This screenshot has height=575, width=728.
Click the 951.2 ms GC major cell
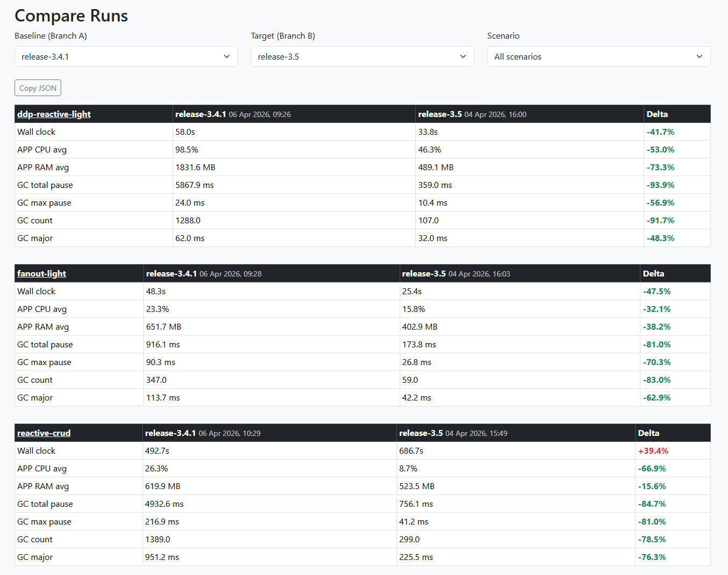tap(162, 557)
